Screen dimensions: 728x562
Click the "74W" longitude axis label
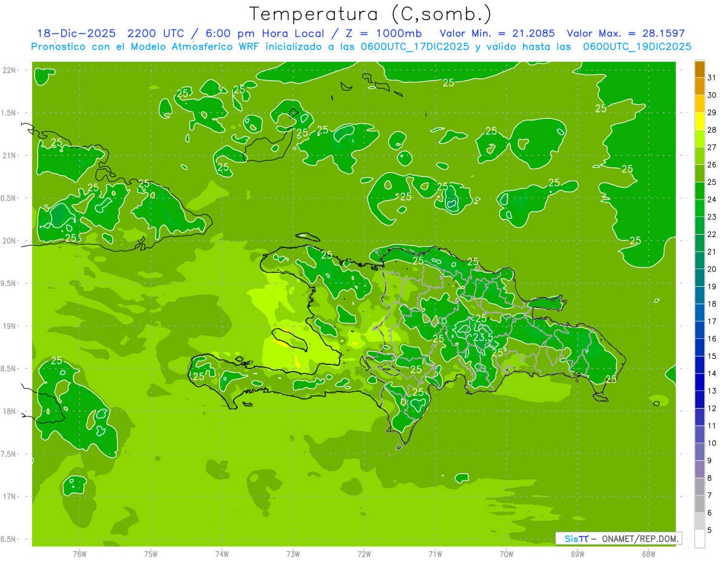[222, 554]
